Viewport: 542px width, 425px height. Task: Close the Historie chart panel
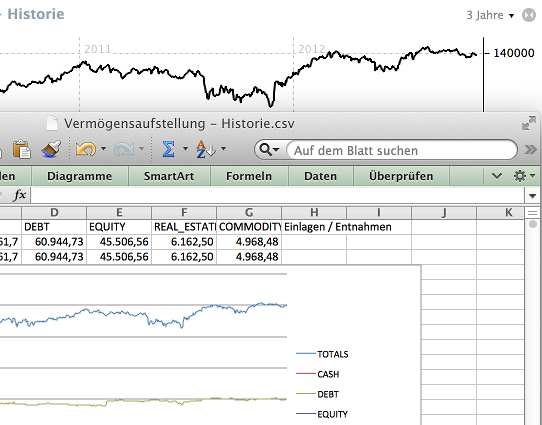pos(529,15)
